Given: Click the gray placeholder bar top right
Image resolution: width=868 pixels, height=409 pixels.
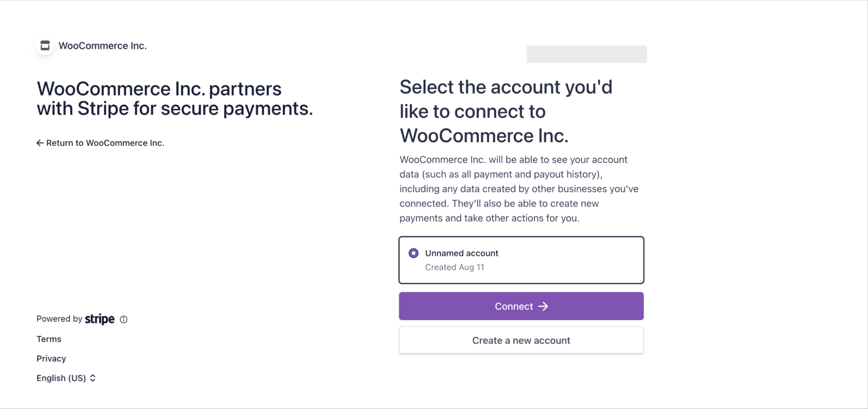Looking at the screenshot, I should tap(587, 54).
